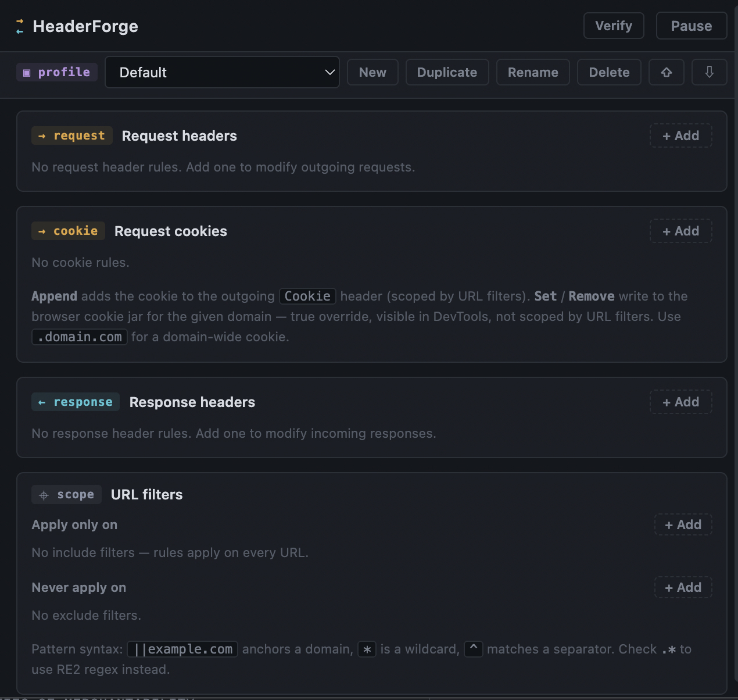
Task: Click the import profile down-arrow icon
Action: tap(710, 72)
